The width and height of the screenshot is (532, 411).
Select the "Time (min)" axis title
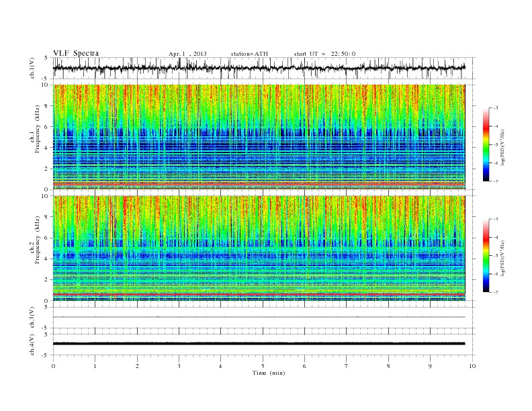(x=269, y=373)
